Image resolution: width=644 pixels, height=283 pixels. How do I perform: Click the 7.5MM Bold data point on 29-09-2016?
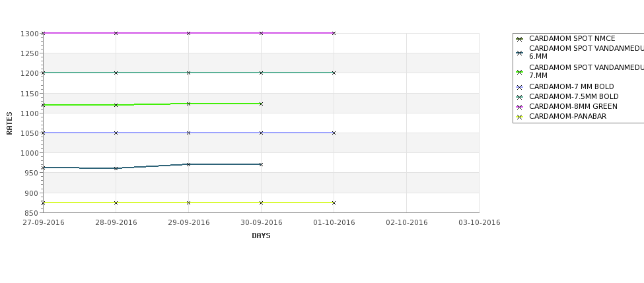click(188, 73)
